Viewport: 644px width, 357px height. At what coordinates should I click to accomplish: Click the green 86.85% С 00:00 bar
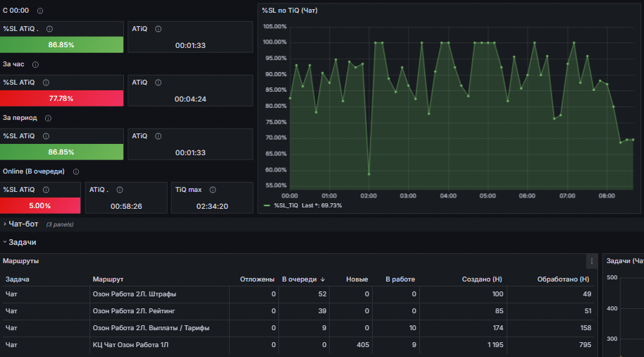click(61, 44)
